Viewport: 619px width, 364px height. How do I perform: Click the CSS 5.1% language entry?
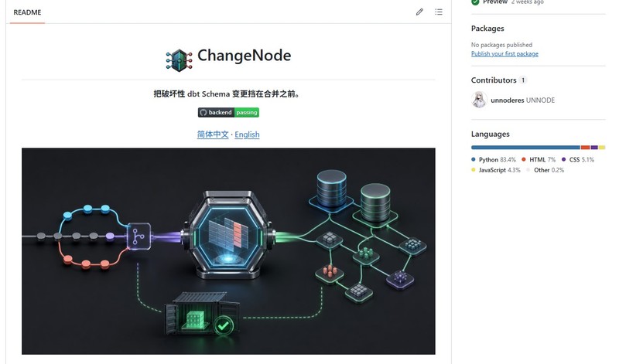(x=578, y=159)
